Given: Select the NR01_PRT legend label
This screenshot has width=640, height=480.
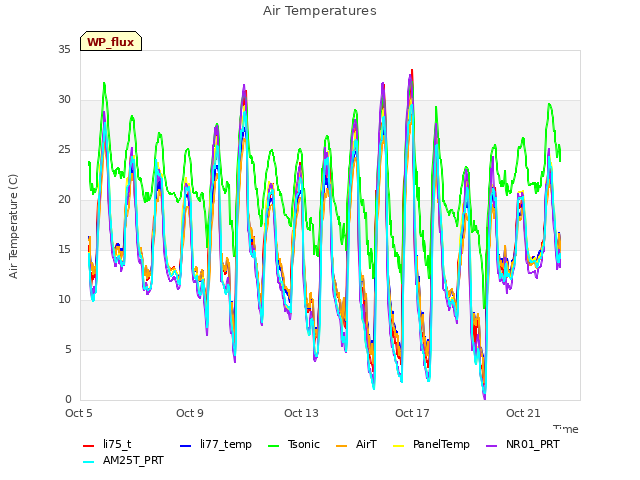Looking at the screenshot, I should pos(533,444).
